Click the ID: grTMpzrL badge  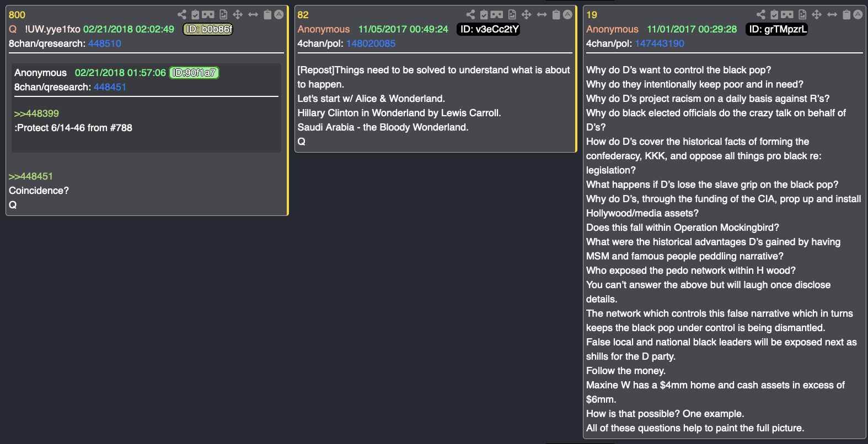click(x=777, y=29)
